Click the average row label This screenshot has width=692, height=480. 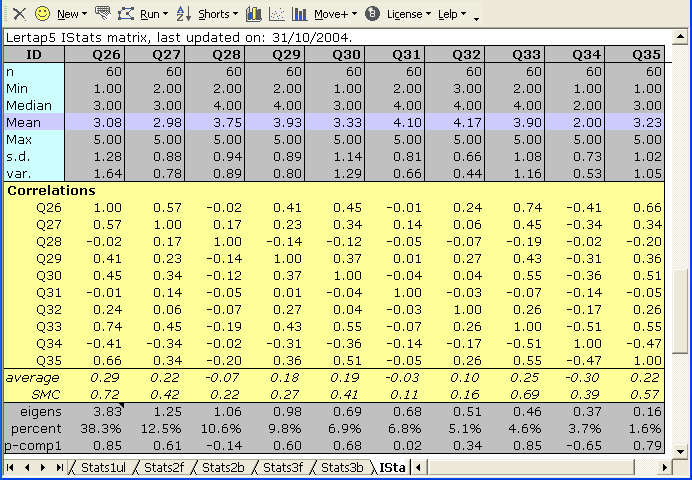32,378
